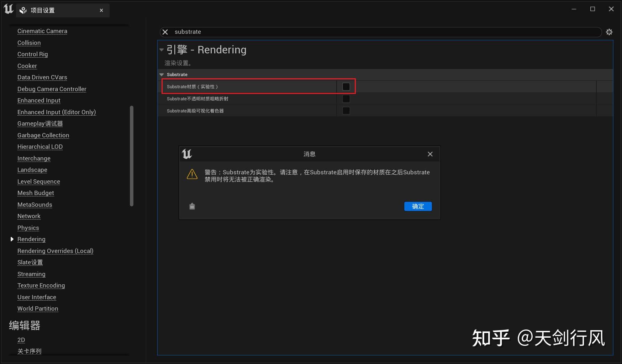Image resolution: width=622 pixels, height=364 pixels.
Task: Close the 项目设置 tab
Action: (101, 10)
